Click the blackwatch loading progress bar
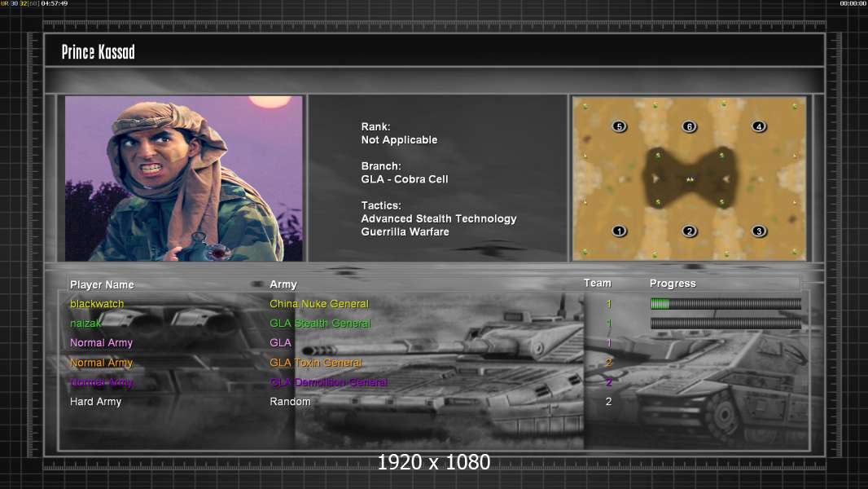The height and width of the screenshot is (489, 868). click(726, 303)
